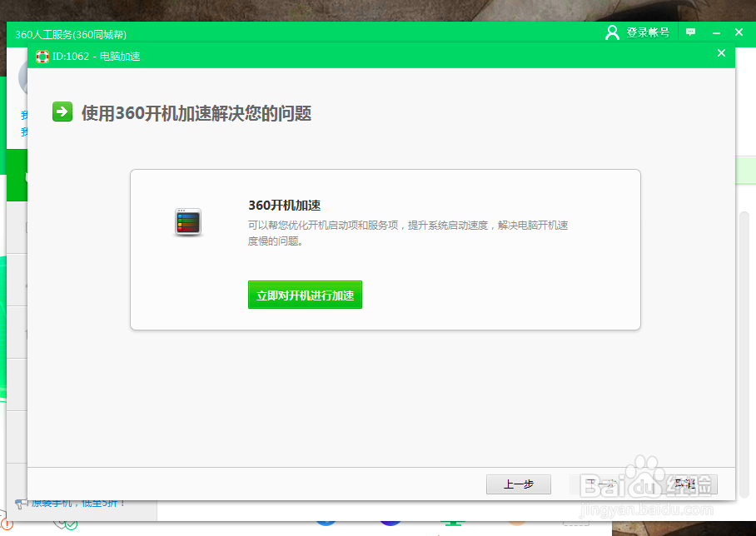756x536 pixels.
Task: Minimize the 360人工服务 window
Action: [714, 32]
